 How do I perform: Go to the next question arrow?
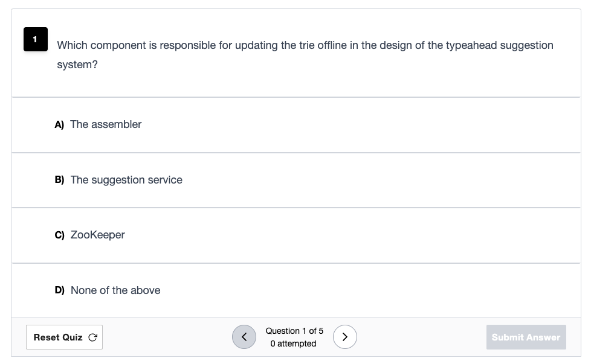345,337
